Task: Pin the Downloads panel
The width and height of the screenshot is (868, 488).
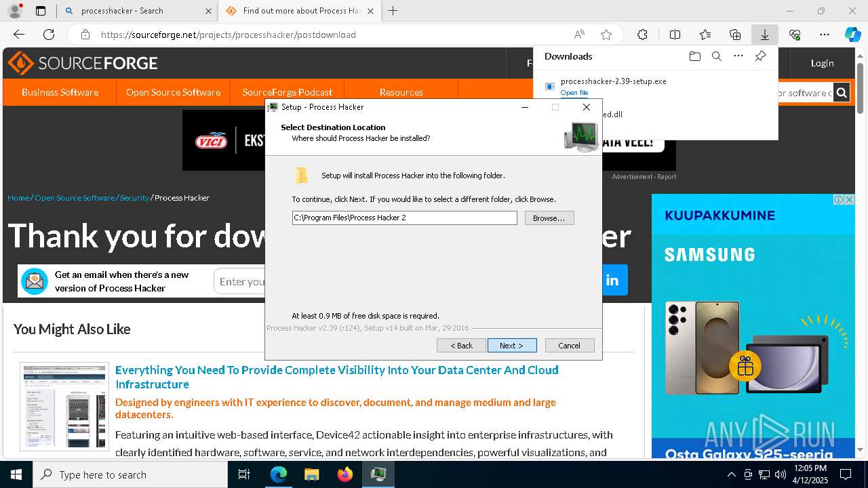Action: click(760, 56)
